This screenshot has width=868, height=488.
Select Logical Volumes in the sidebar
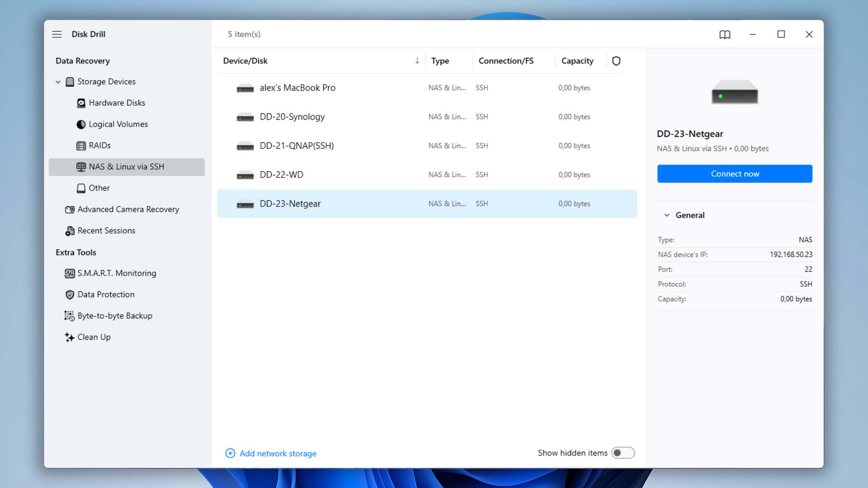tap(126, 124)
